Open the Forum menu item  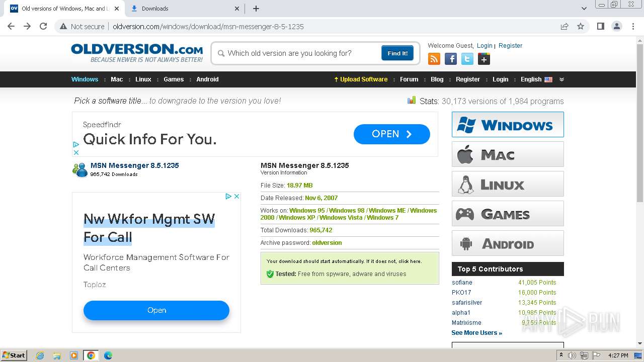(409, 79)
